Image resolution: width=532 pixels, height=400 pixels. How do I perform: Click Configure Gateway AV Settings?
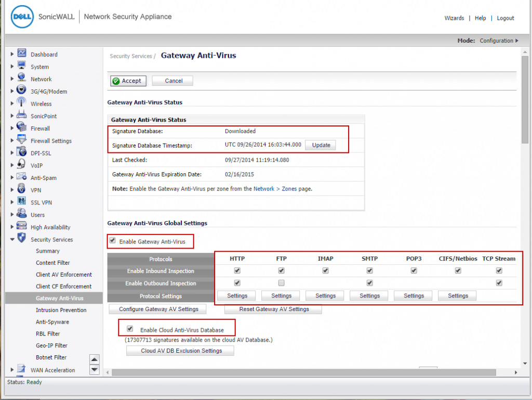[x=158, y=309]
